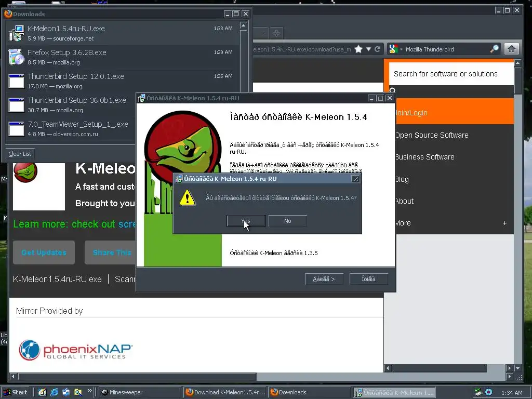The height and width of the screenshot is (399, 532).
Task: Click the Cancel button in K-Meleon installer
Action: point(368,279)
